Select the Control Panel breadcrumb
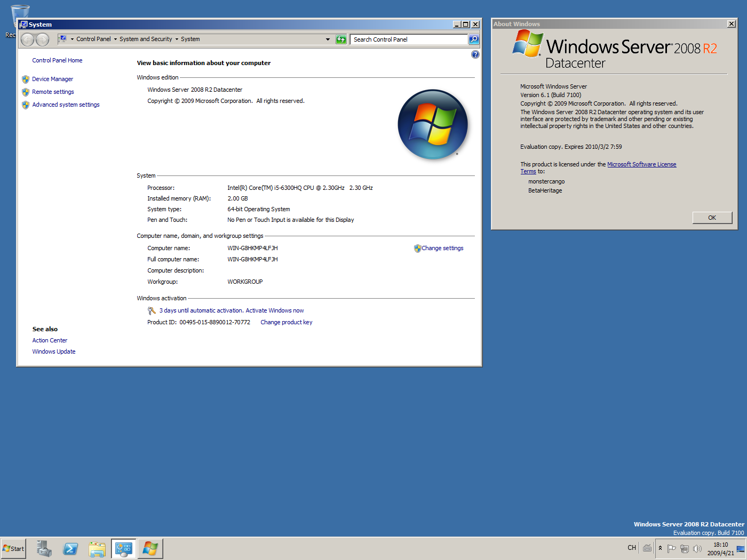 [x=93, y=39]
